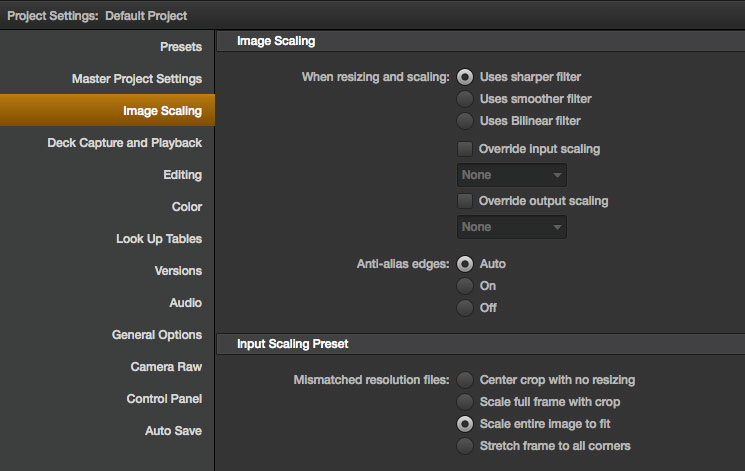Select Center crop with no resizing
This screenshot has height=471, width=745.
[465, 380]
